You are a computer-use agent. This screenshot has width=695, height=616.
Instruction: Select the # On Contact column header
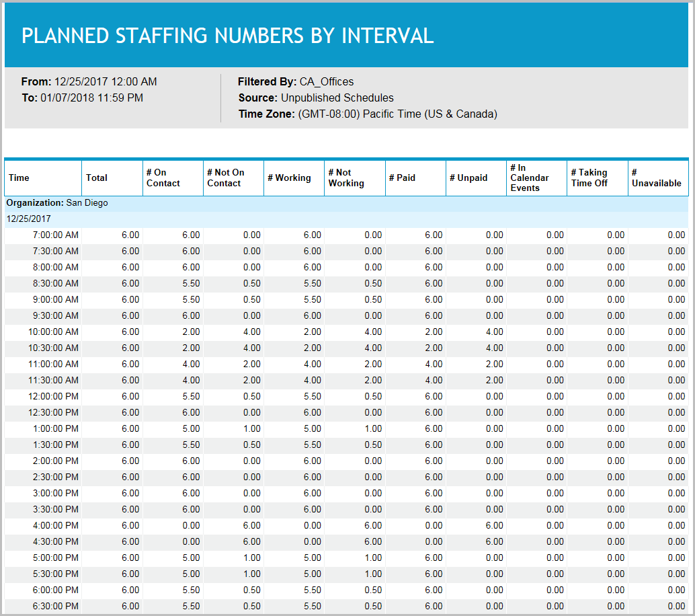[161, 178]
